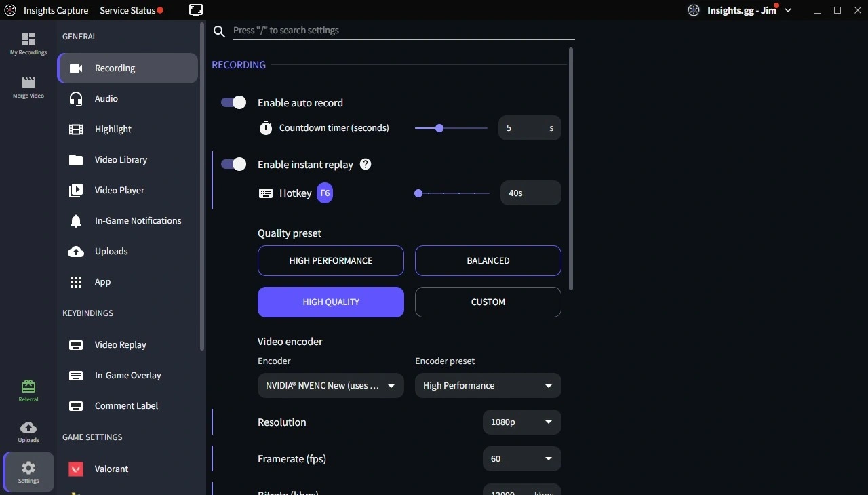The image size is (868, 495).
Task: Turn off Enable instant replay
Action: click(x=233, y=164)
